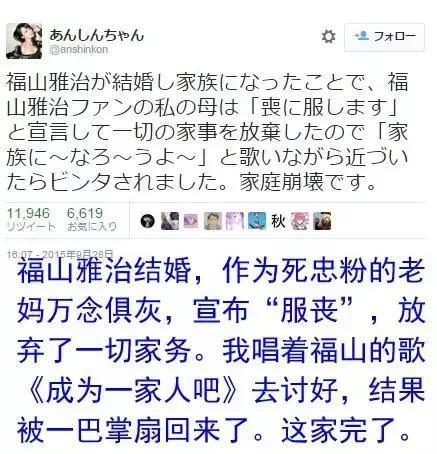Image resolution: width=437 pixels, height=454 pixels.
Task: Open the grey monochrome second retweeter avatar
Action: coord(170,221)
